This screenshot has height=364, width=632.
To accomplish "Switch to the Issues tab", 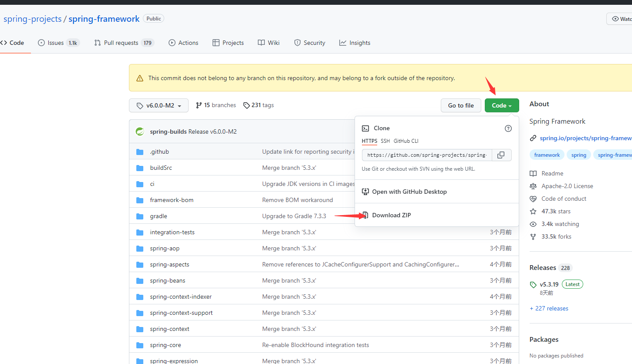I will point(58,43).
